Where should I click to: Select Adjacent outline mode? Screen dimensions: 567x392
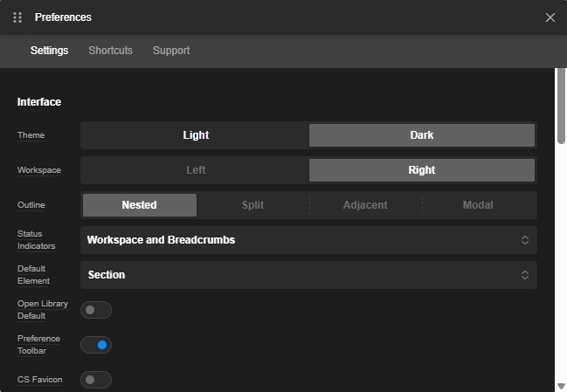tap(365, 205)
